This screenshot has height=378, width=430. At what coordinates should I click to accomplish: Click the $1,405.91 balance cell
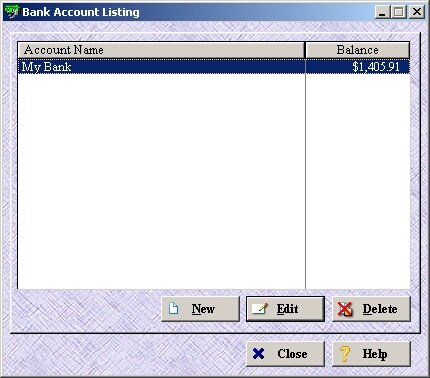358,67
